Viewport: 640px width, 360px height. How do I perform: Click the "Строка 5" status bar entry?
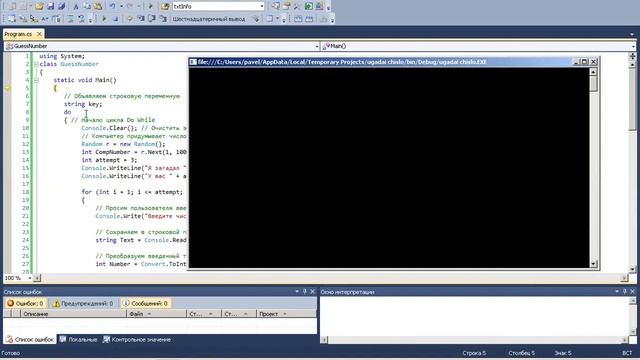(474, 353)
